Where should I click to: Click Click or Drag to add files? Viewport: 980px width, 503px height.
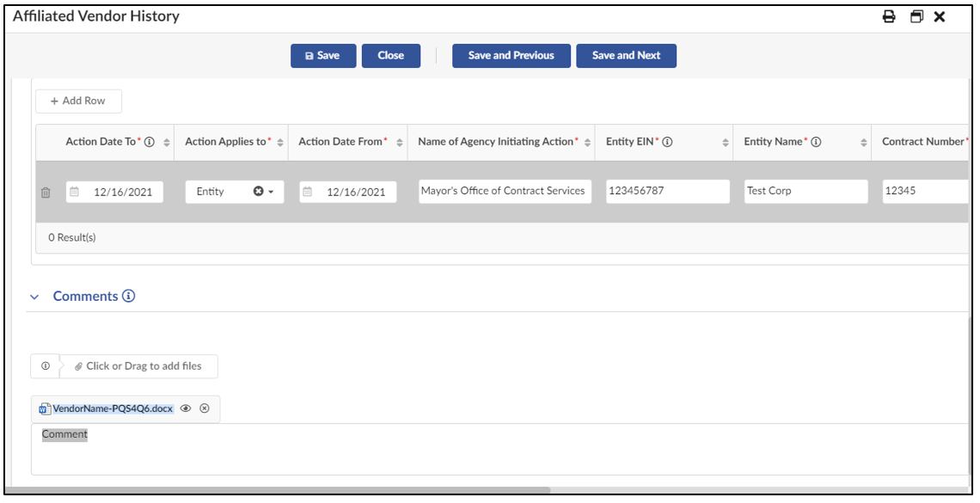(138, 366)
